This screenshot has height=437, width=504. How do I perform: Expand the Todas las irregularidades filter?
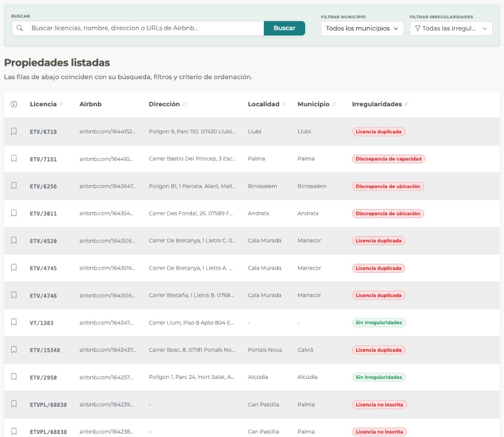point(451,29)
